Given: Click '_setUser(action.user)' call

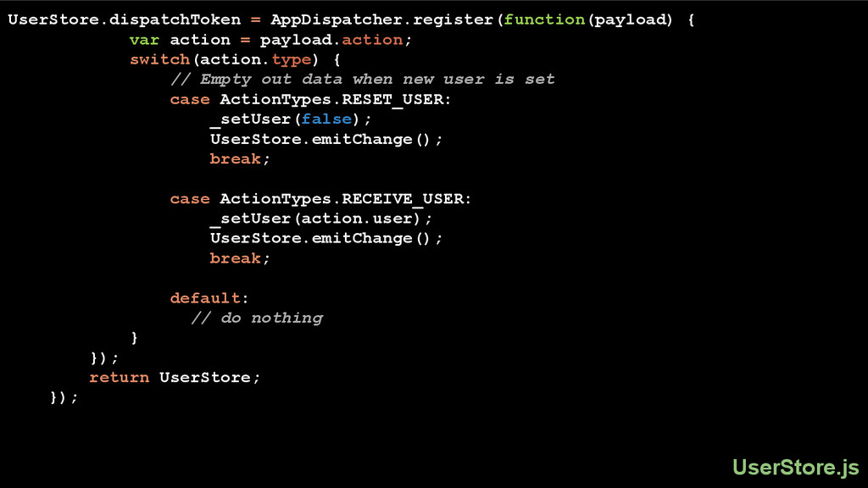Looking at the screenshot, I should [x=320, y=219].
